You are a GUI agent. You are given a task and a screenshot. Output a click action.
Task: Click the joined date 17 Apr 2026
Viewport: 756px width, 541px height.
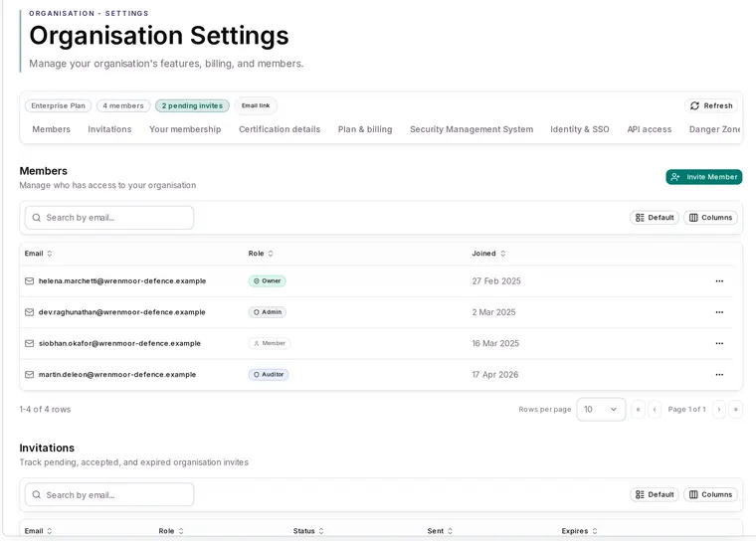[x=495, y=375]
